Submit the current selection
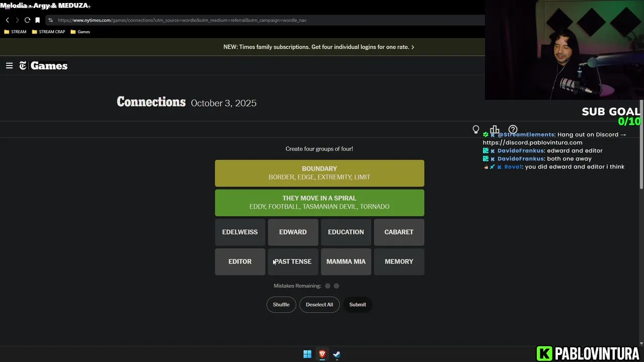This screenshot has height=362, width=644. (358, 304)
